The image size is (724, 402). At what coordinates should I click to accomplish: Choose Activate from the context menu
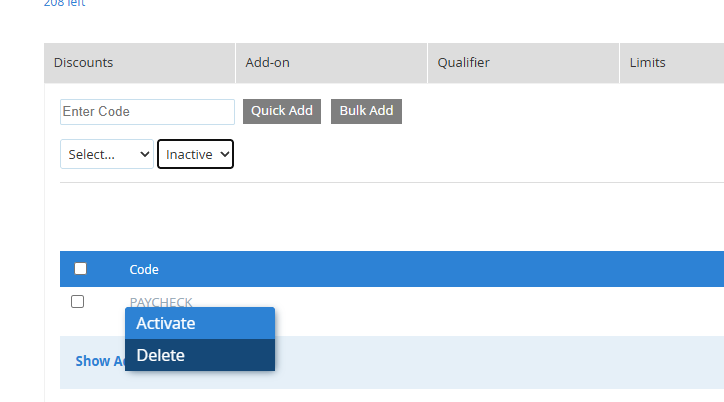pyautogui.click(x=200, y=324)
